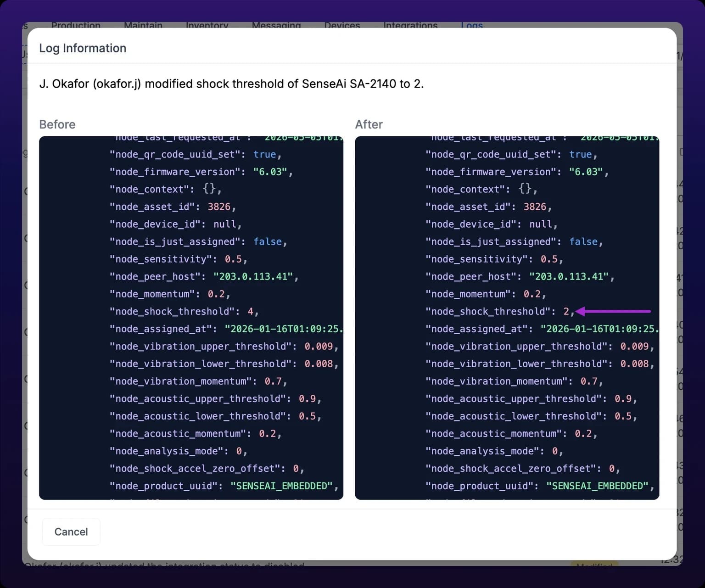
Task: Click node_assigned_at line in the After pane
Action: pos(542,329)
